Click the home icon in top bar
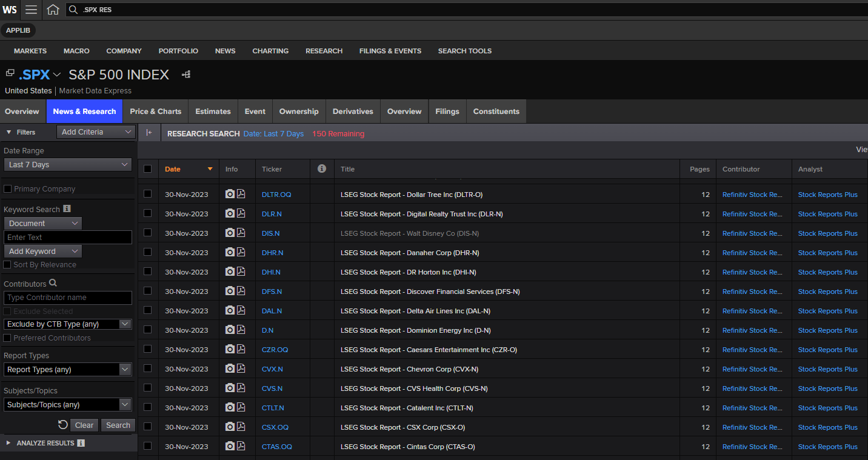The width and height of the screenshot is (868, 460). click(53, 10)
